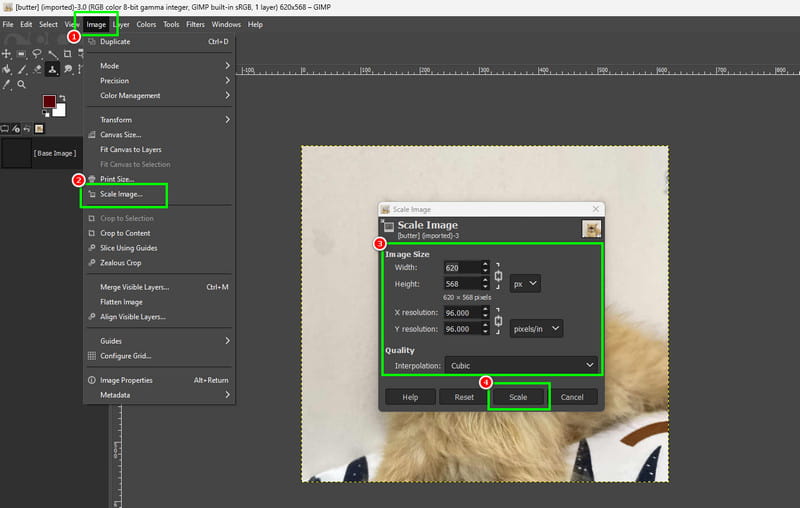Expand the Cubic interpolation dropdown
The height and width of the screenshot is (508, 800).
click(521, 366)
